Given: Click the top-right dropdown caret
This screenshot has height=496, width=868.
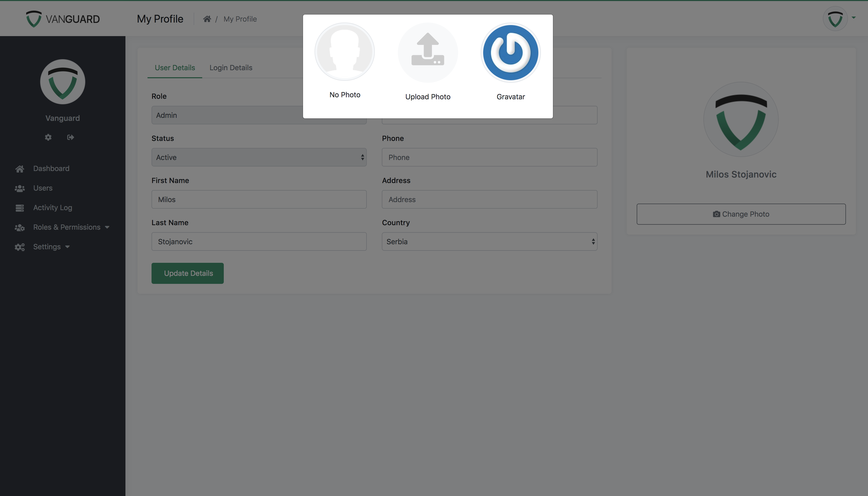Looking at the screenshot, I should (x=854, y=17).
